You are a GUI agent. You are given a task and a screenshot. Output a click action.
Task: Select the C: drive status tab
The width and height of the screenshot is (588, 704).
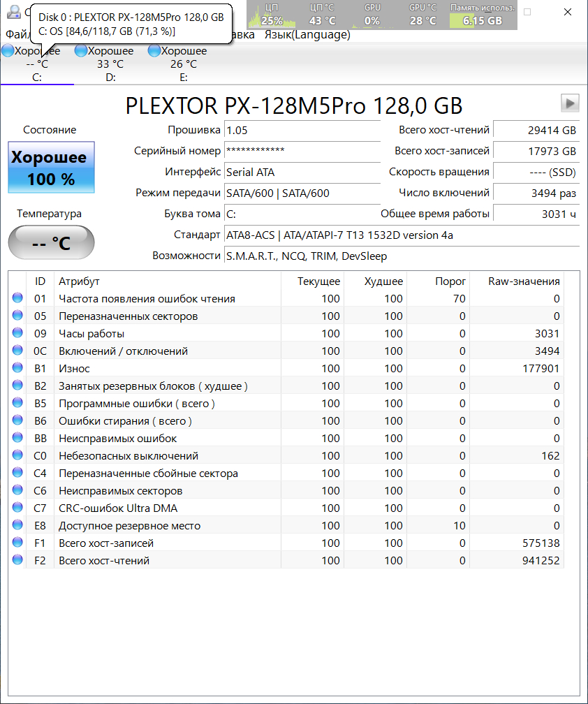coord(37,64)
